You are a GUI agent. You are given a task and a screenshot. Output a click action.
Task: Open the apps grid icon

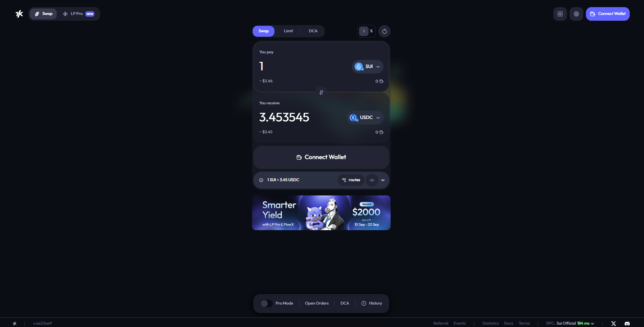pos(560,14)
